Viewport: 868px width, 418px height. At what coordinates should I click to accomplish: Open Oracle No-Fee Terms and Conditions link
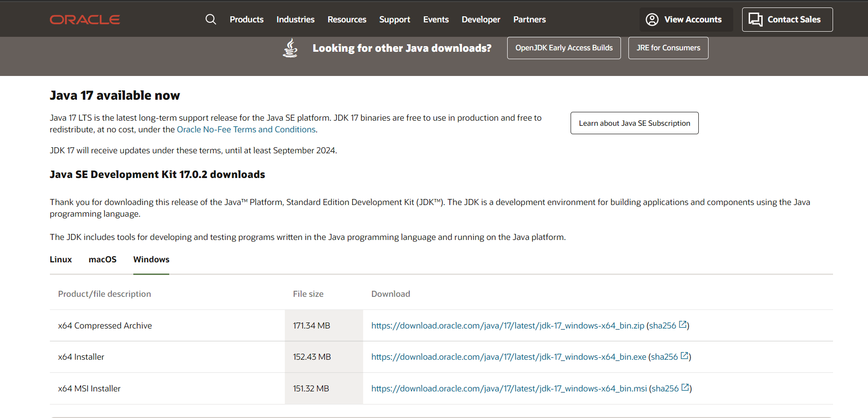pyautogui.click(x=246, y=130)
